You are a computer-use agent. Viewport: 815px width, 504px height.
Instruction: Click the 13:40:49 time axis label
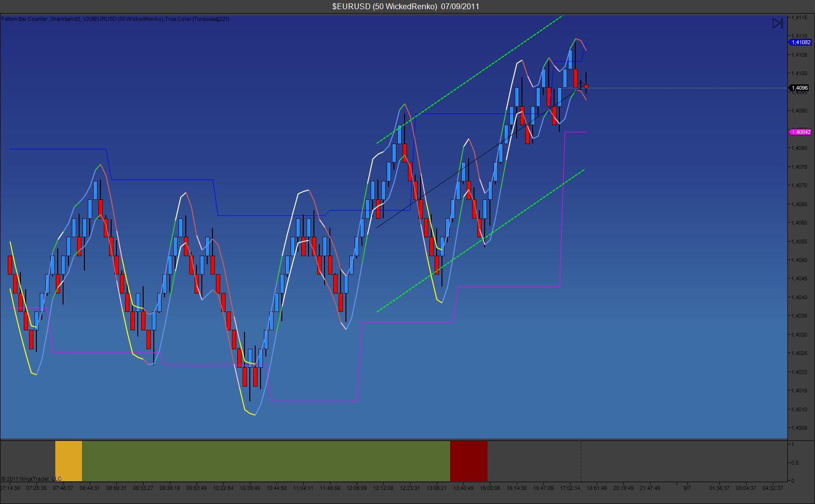click(x=463, y=488)
